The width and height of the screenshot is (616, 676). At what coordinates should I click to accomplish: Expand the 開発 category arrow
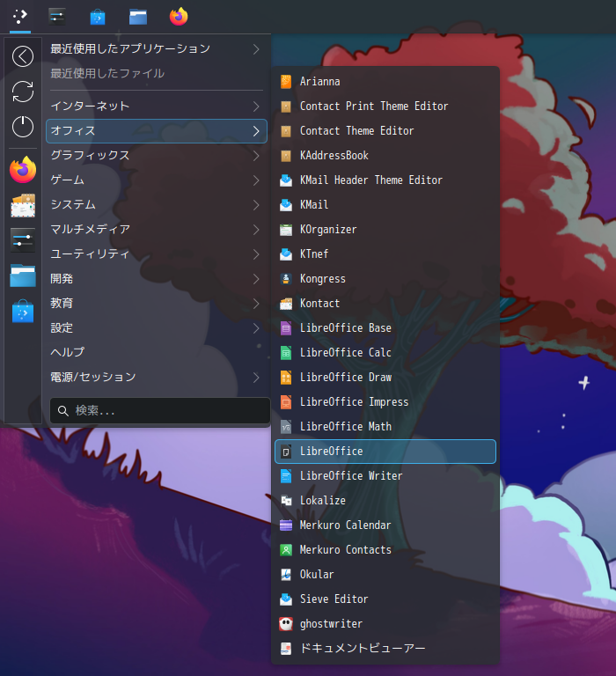[x=256, y=279]
